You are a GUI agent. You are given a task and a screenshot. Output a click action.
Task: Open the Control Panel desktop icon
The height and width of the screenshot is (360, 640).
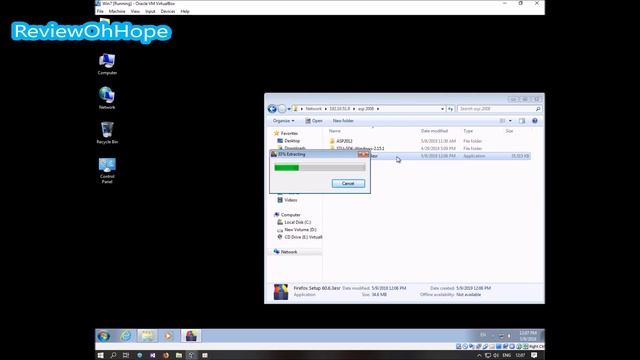tap(107, 170)
